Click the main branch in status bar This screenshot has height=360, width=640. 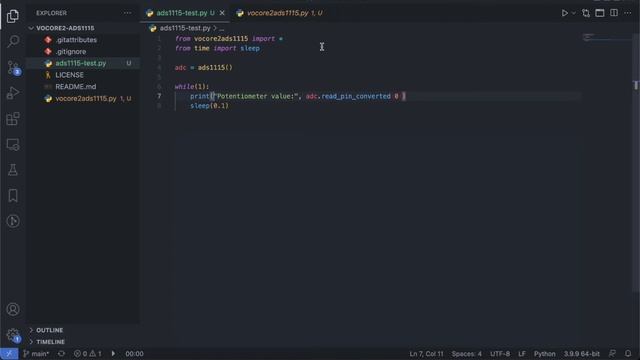[36, 354]
